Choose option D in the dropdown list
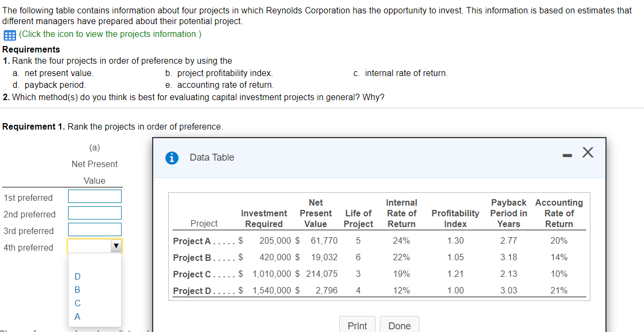Image resolution: width=644 pixels, height=332 pixels. [78, 277]
